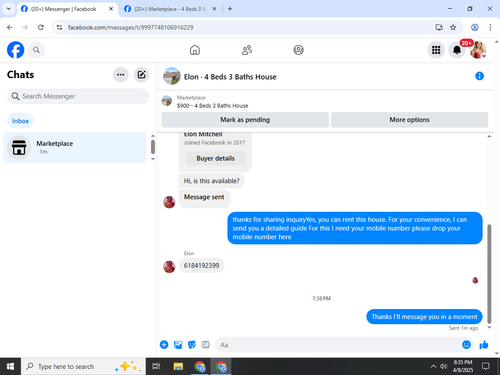
Task: Click the install app icon in address bar
Action: point(439,27)
